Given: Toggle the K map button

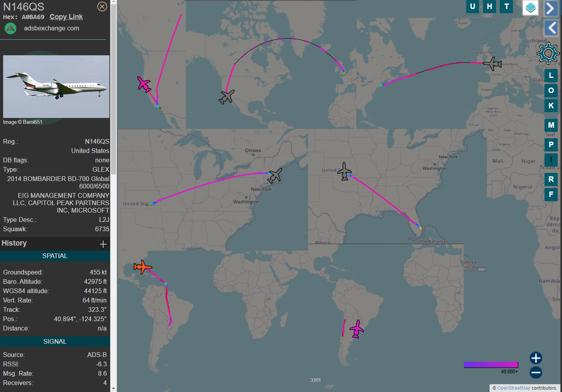Looking at the screenshot, I should tap(551, 106).
